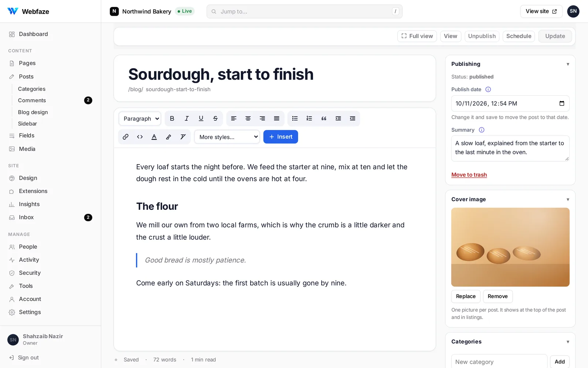Click the cover image thumbnail
The height and width of the screenshot is (368, 588).
click(510, 247)
